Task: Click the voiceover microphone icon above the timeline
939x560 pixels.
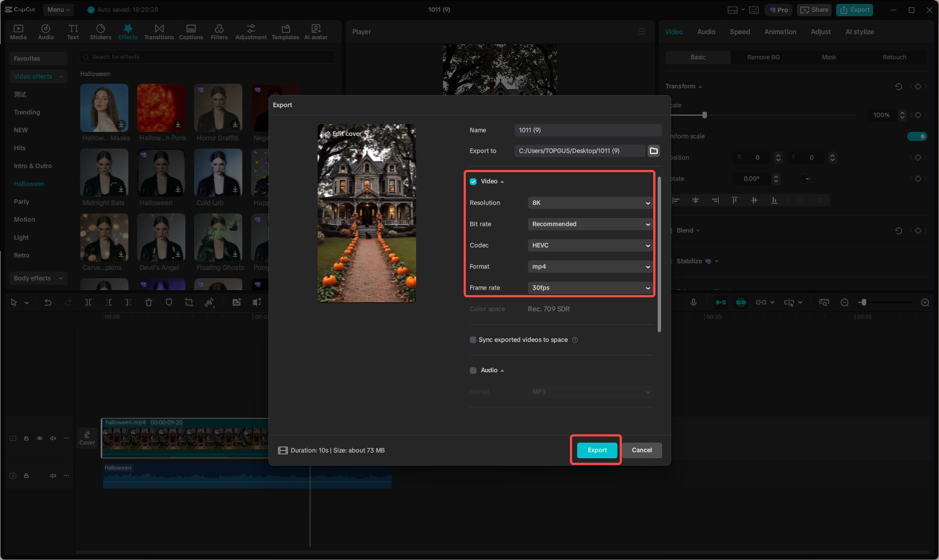Action: [x=693, y=302]
